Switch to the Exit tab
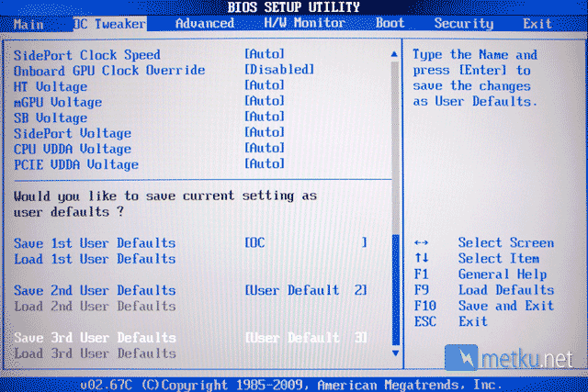This screenshot has width=588, height=392. pyautogui.click(x=537, y=24)
